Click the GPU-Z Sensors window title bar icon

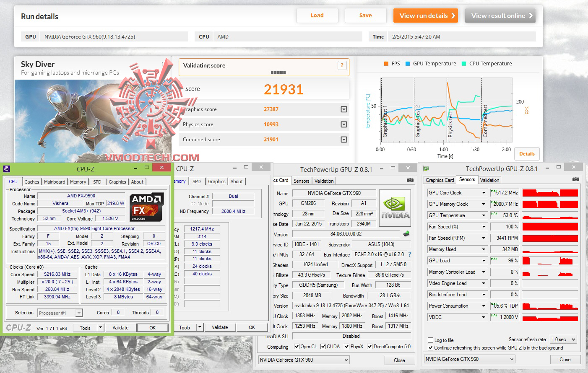click(x=426, y=168)
